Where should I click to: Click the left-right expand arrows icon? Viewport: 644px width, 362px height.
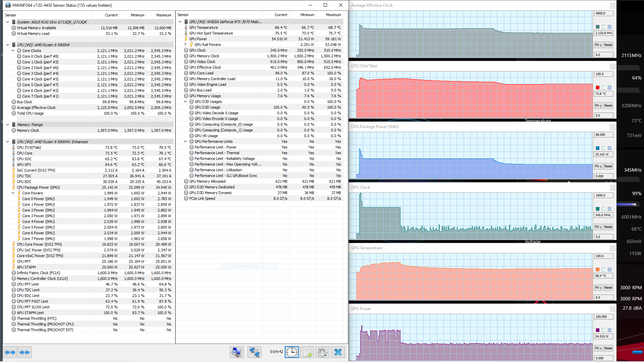click(x=10, y=352)
